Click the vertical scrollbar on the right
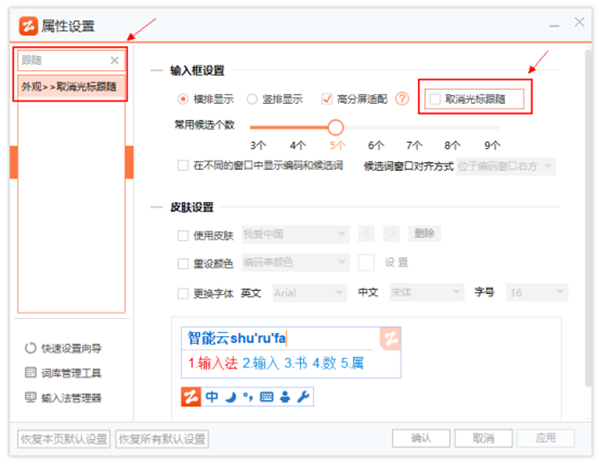This screenshot has height=465, width=600. (x=588, y=218)
